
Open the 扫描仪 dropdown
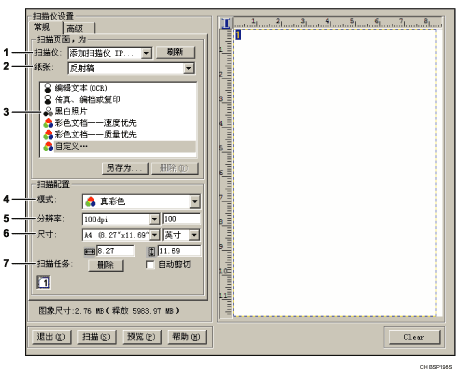(146, 53)
